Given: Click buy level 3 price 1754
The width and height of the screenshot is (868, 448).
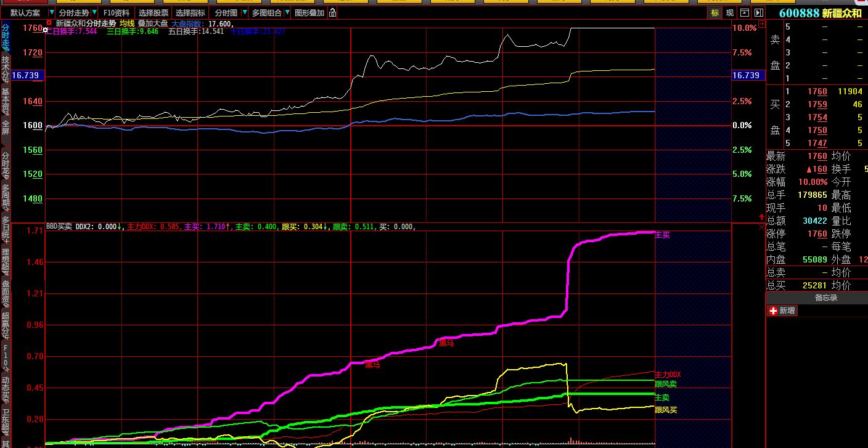Looking at the screenshot, I should coord(817,118).
